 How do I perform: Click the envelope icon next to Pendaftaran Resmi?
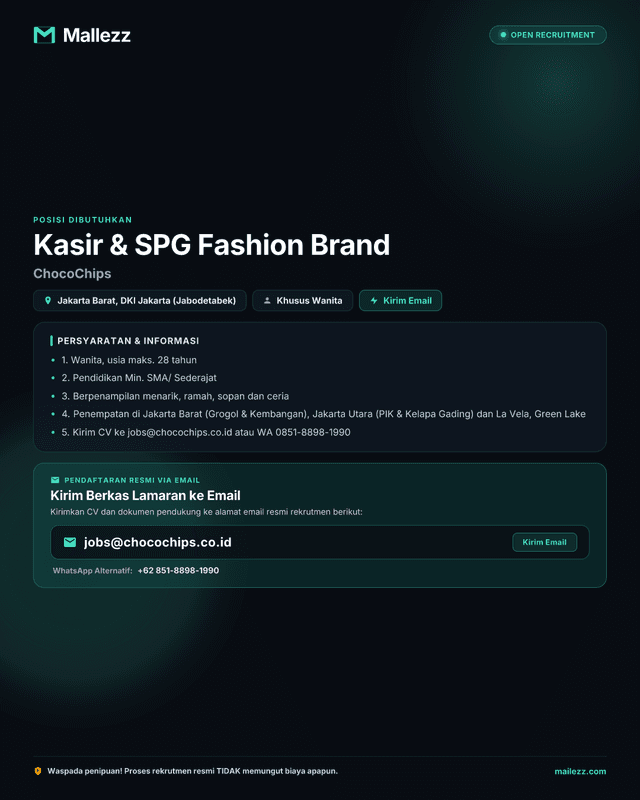[x=55, y=480]
